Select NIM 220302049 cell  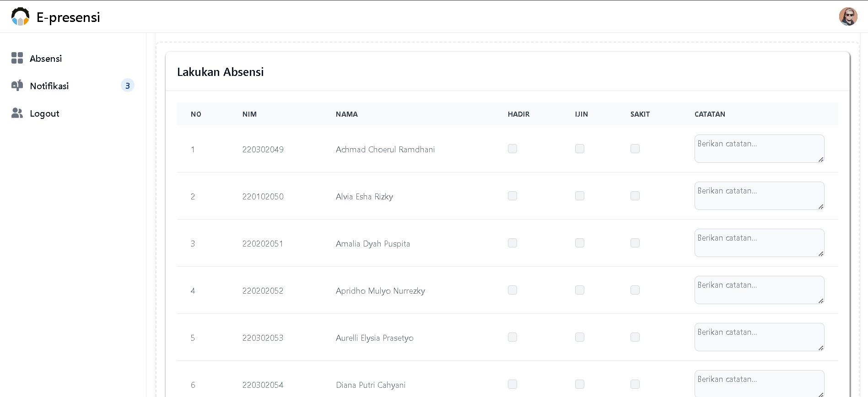[x=263, y=150]
